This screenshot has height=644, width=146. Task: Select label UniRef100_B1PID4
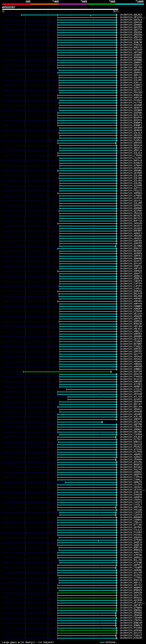pos(131,372)
